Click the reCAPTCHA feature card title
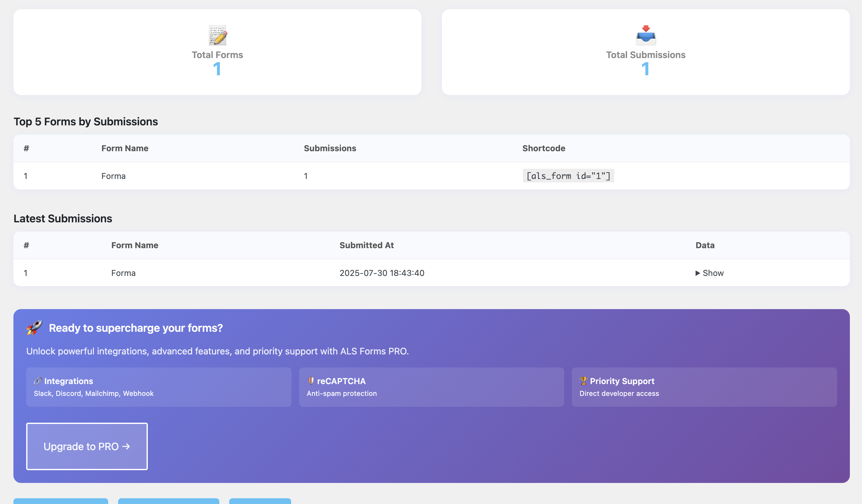862x504 pixels. [341, 381]
